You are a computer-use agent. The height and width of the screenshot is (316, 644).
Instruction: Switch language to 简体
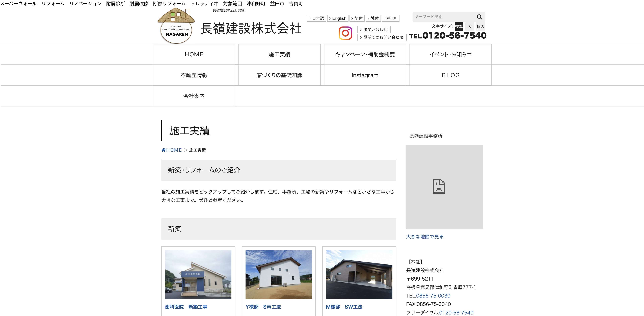(x=357, y=18)
